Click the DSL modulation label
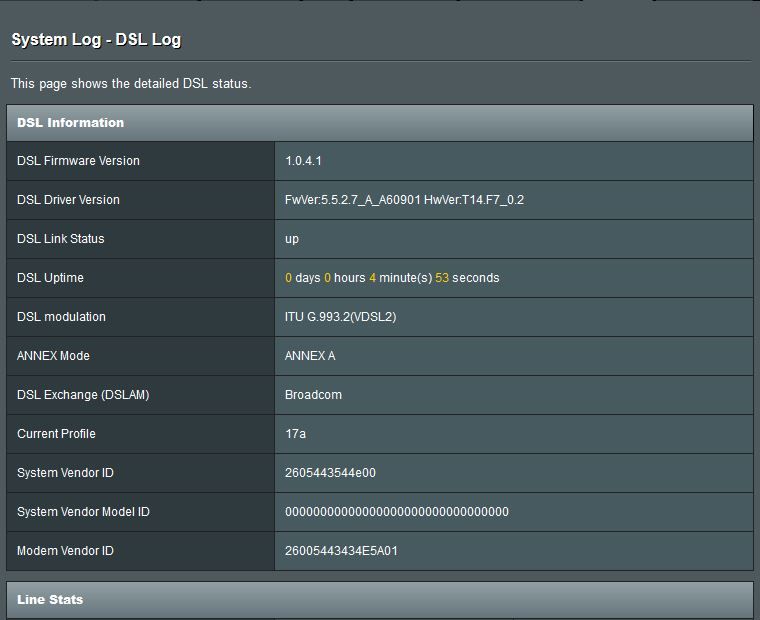The width and height of the screenshot is (760, 620). 61,317
